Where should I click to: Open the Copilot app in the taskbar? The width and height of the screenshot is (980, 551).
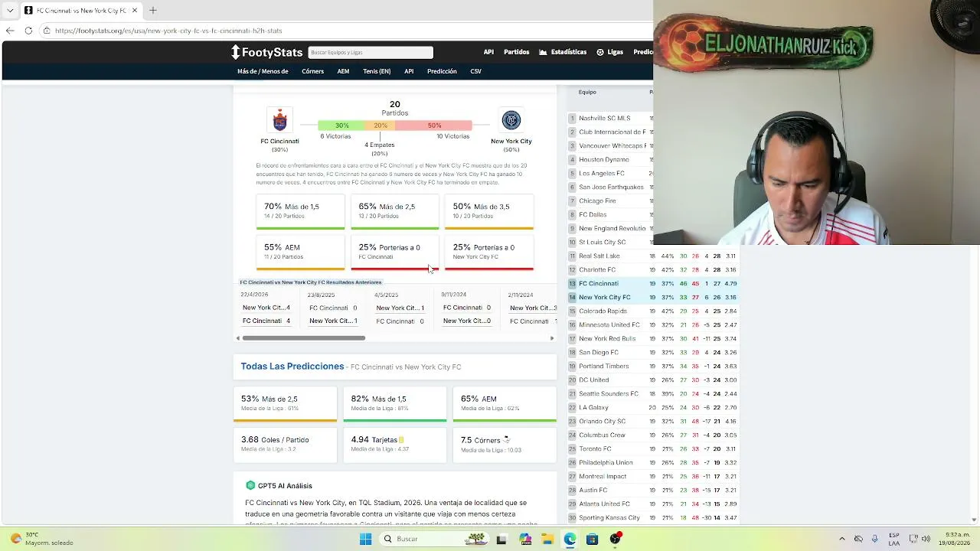click(x=525, y=539)
